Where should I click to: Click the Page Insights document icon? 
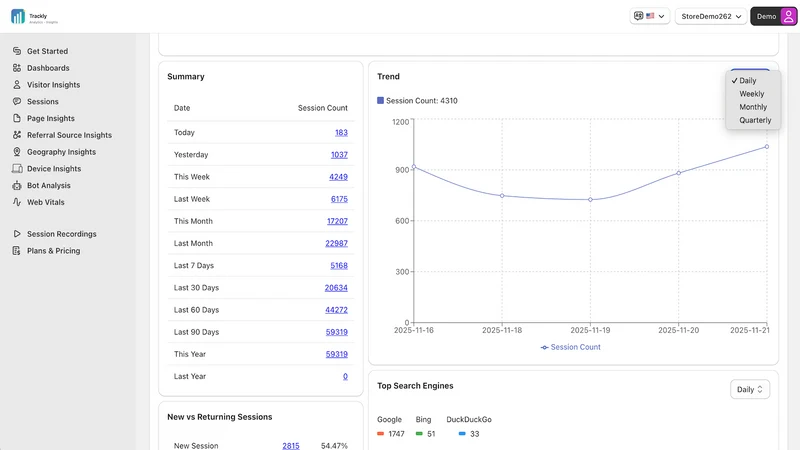coord(17,118)
